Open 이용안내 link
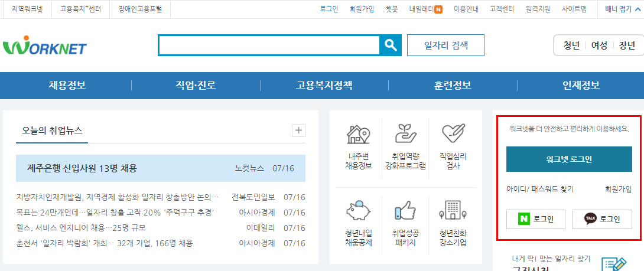Viewport: 644px width, 271px height. click(466, 9)
